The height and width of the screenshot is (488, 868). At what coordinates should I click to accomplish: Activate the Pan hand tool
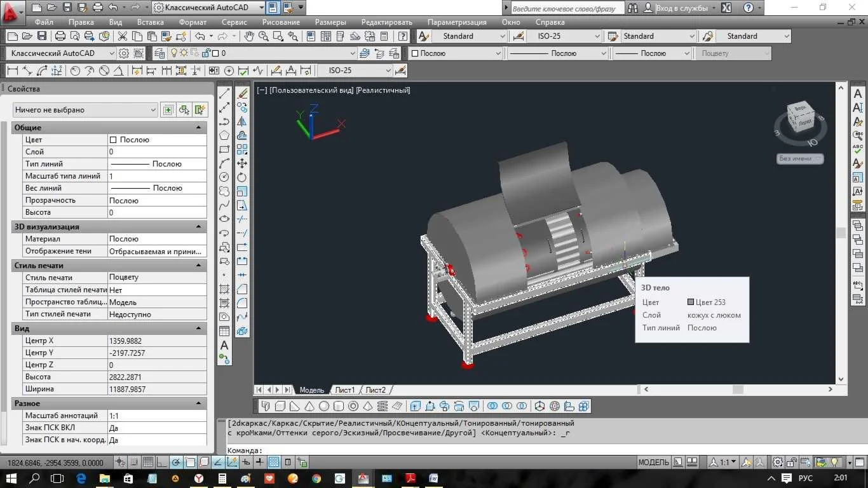pos(249,36)
